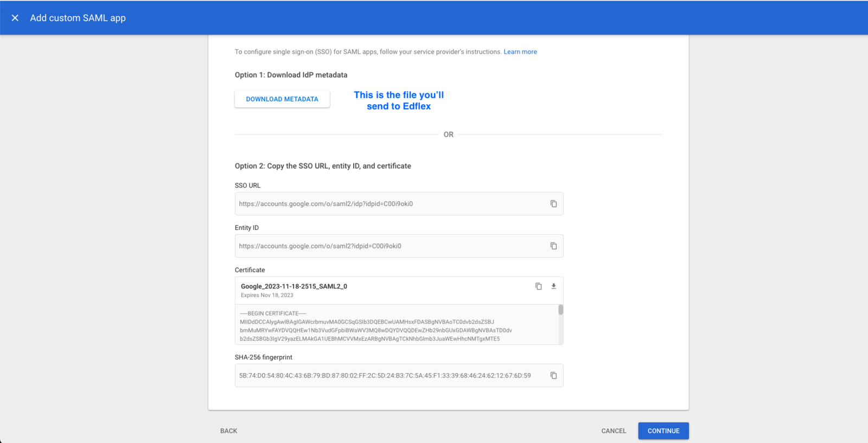
Task: Click the 'Certificate' label
Action: pyautogui.click(x=250, y=270)
